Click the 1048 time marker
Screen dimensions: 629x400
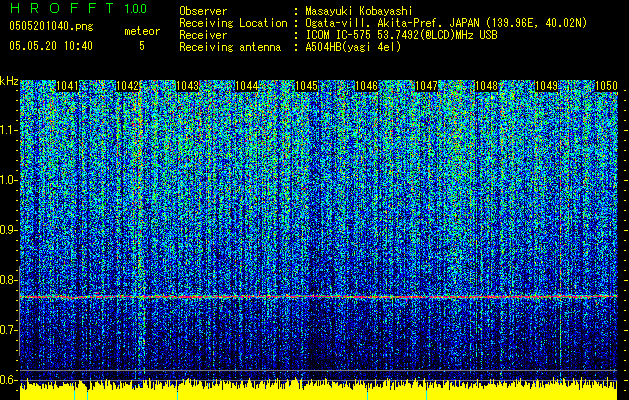click(x=486, y=86)
